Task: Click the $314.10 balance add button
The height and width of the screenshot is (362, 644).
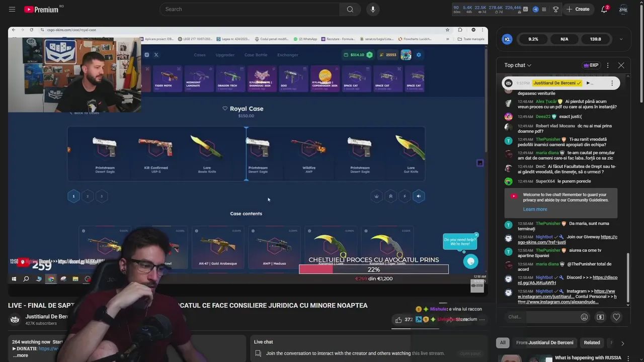Action: click(370, 55)
